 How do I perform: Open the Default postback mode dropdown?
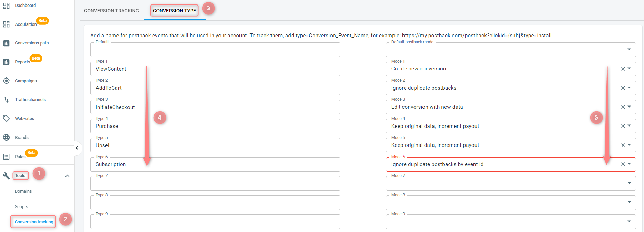tap(629, 50)
